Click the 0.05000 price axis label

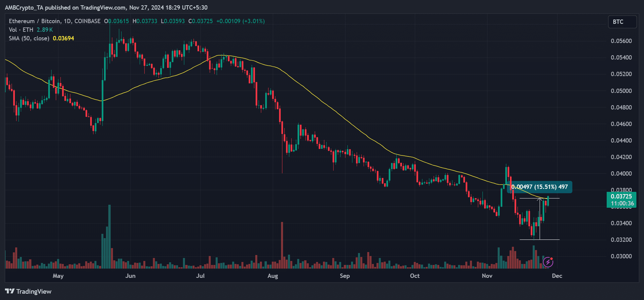coord(621,91)
